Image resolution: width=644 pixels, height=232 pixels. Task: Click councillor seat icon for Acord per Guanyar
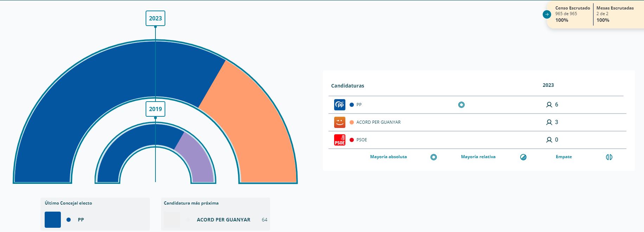(549, 122)
